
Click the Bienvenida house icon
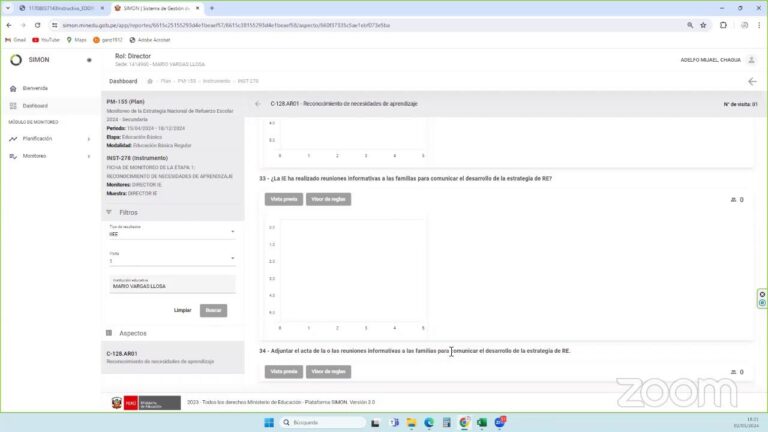click(x=13, y=89)
